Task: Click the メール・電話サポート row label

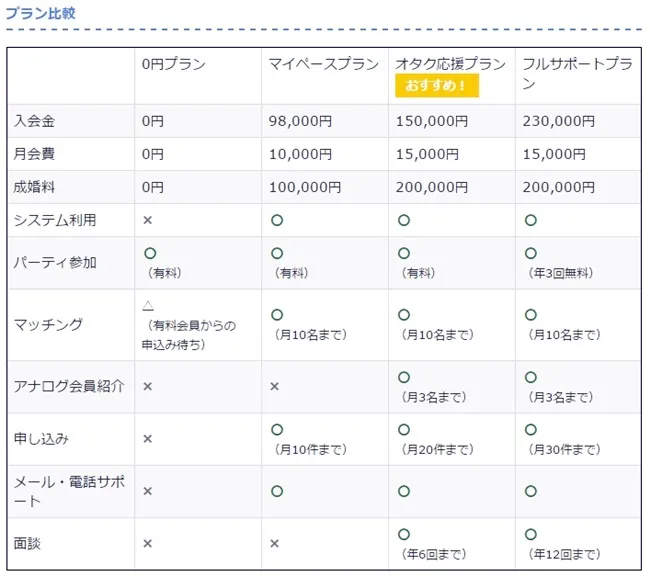Action: 69,491
